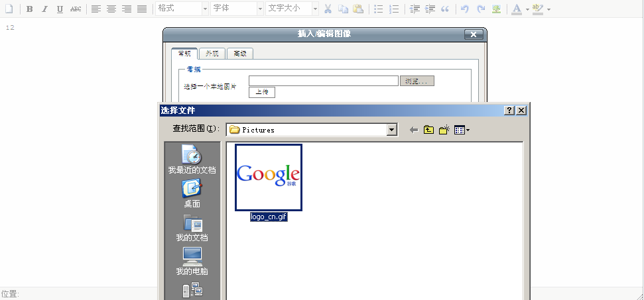Image resolution: width=644 pixels, height=300 pixels.
Task: Click the undo arrow icon
Action: (465, 9)
